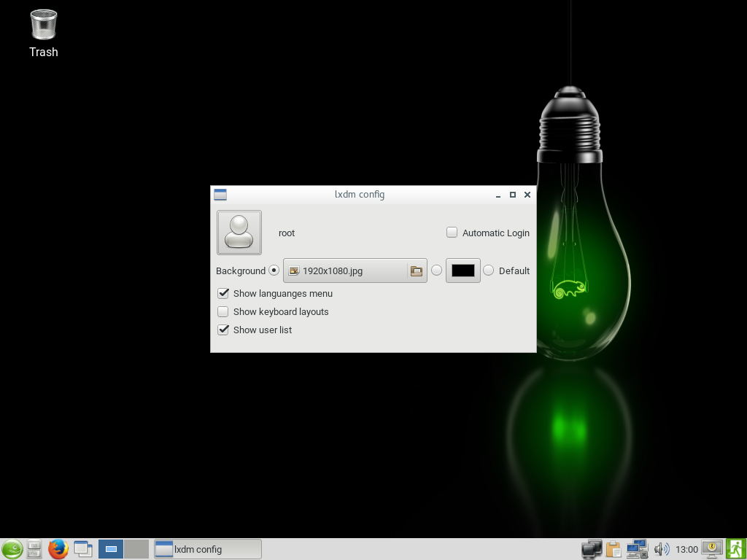Click the root user avatar button
Viewport: 747px width, 560px height.
coord(239,233)
